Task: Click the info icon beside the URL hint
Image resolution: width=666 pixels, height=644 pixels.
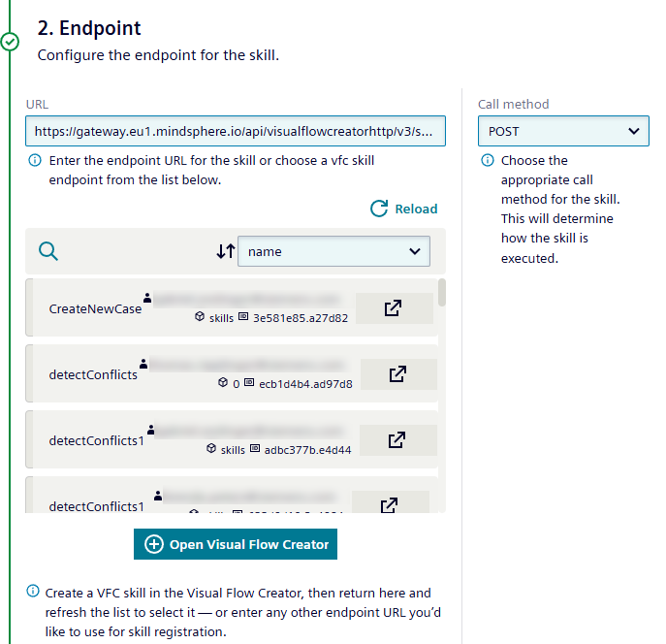Action: point(35,160)
